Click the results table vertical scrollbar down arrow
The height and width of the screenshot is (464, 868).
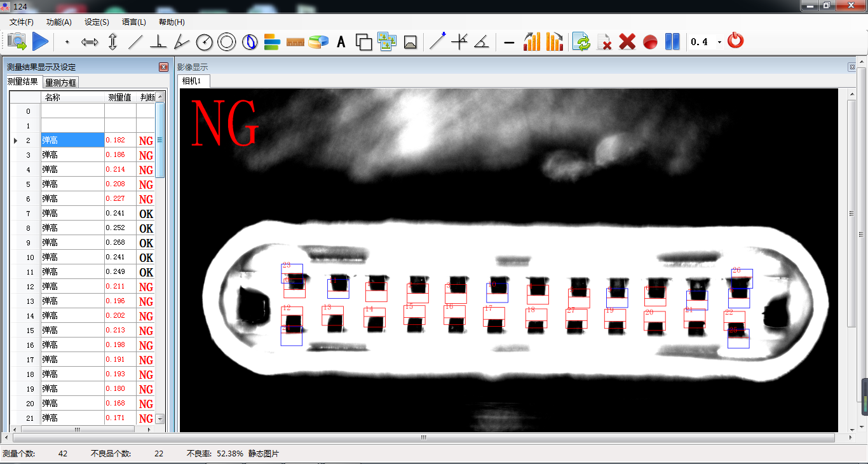160,419
